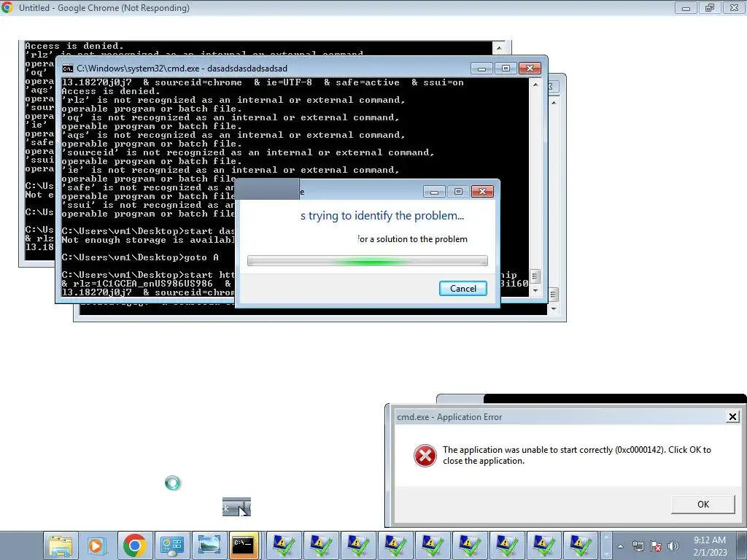Open the Control Panel taskbar icon
The image size is (747, 560).
pos(171,545)
